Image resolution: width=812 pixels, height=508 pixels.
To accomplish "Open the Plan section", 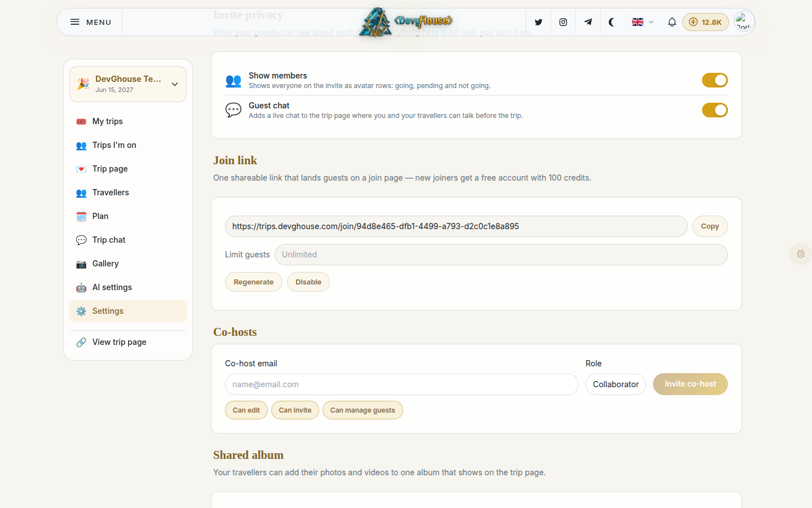I will 128,216.
